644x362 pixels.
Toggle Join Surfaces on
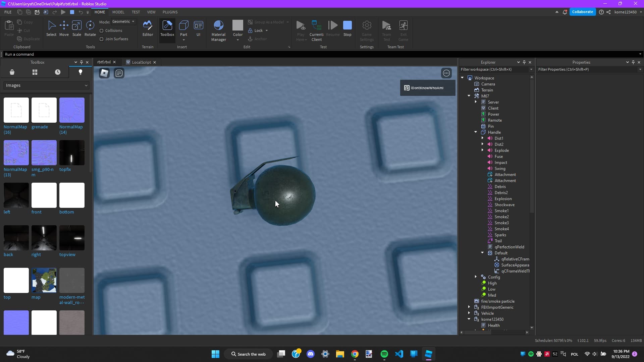pyautogui.click(x=102, y=39)
